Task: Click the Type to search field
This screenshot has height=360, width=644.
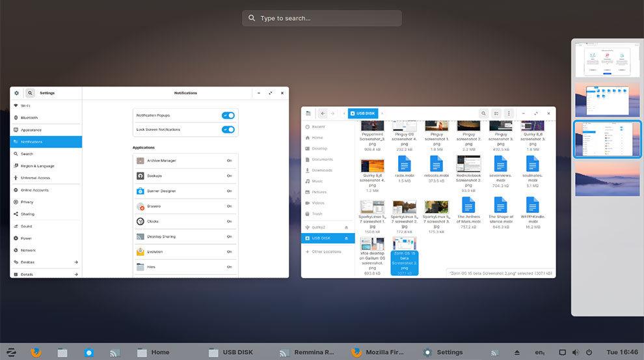Action: (x=322, y=18)
